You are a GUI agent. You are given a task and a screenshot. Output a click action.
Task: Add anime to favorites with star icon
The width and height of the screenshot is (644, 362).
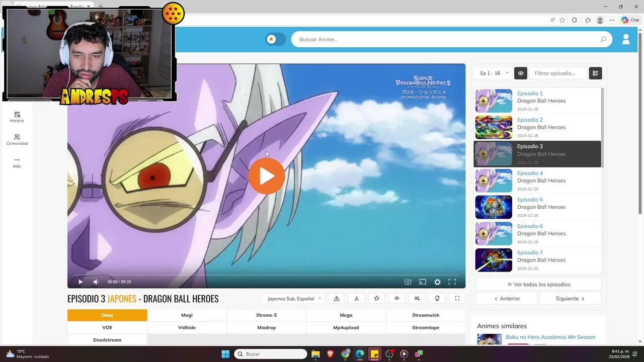pos(377,299)
